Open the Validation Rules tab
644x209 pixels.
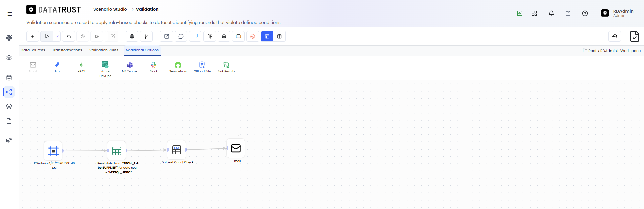[x=104, y=50]
